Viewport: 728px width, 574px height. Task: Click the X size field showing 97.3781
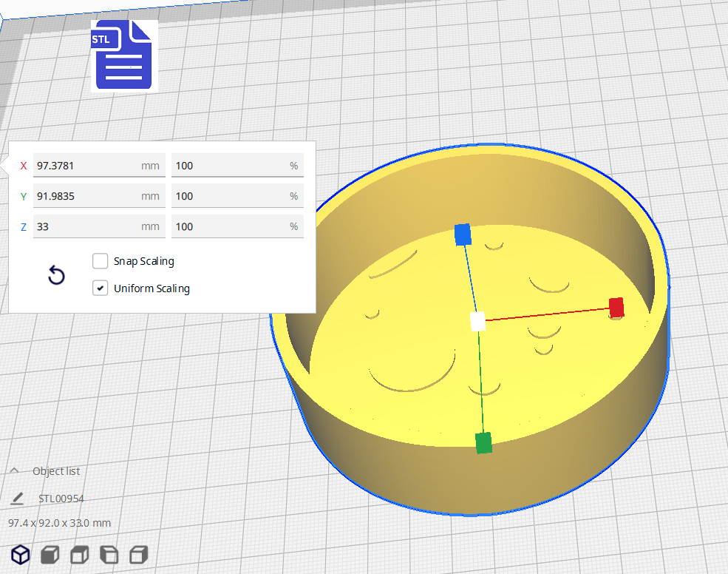click(x=85, y=166)
